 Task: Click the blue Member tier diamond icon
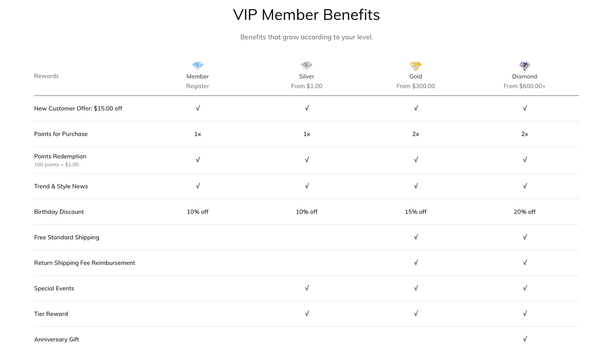pos(198,66)
